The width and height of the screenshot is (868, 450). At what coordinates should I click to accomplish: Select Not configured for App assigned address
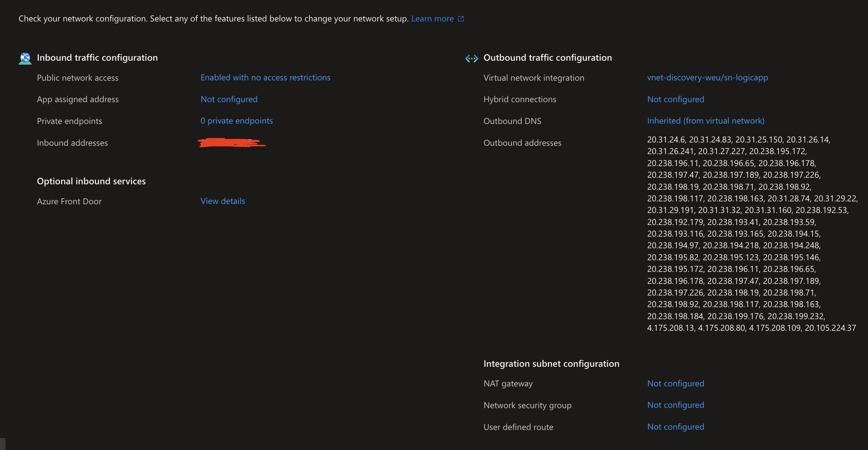[x=228, y=99]
